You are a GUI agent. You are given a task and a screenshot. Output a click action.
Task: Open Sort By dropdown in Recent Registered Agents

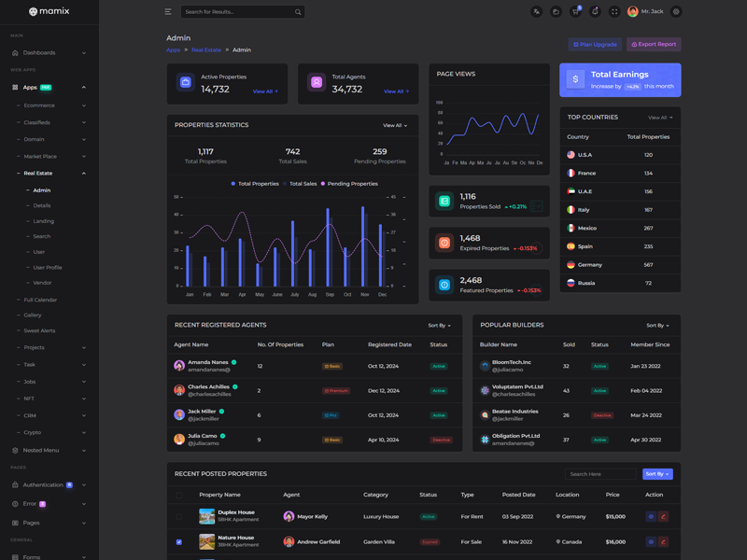pos(439,326)
